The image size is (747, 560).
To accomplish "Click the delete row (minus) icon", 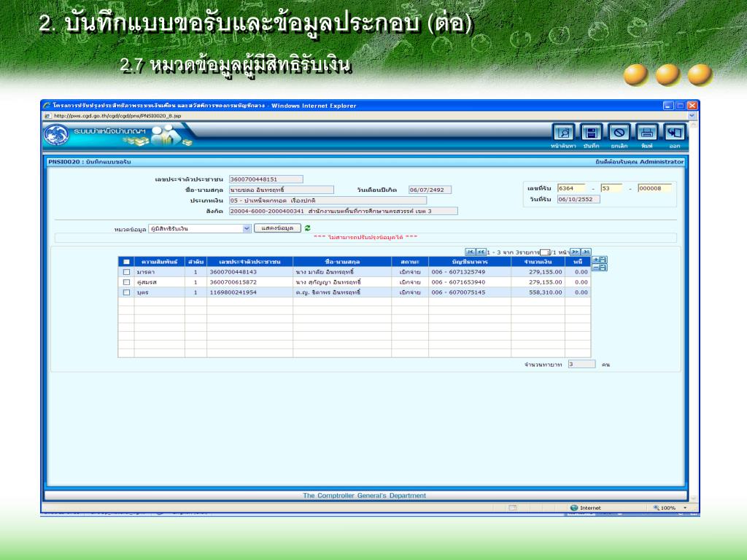I will coord(600,268).
